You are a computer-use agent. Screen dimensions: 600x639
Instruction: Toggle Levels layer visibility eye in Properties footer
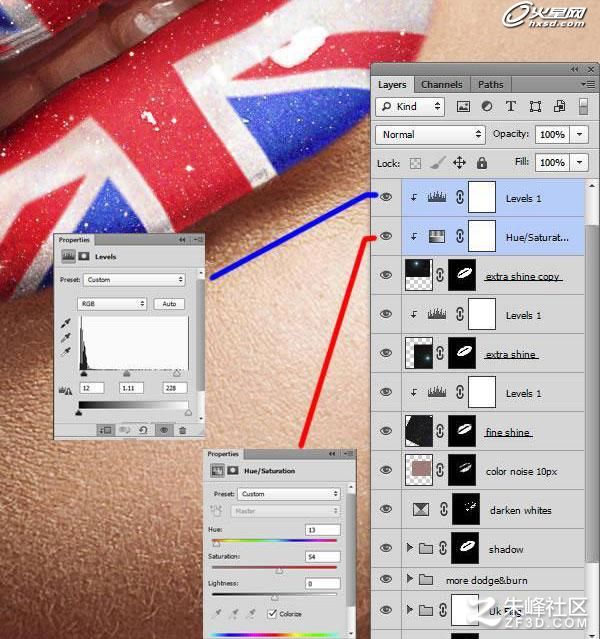(x=164, y=430)
